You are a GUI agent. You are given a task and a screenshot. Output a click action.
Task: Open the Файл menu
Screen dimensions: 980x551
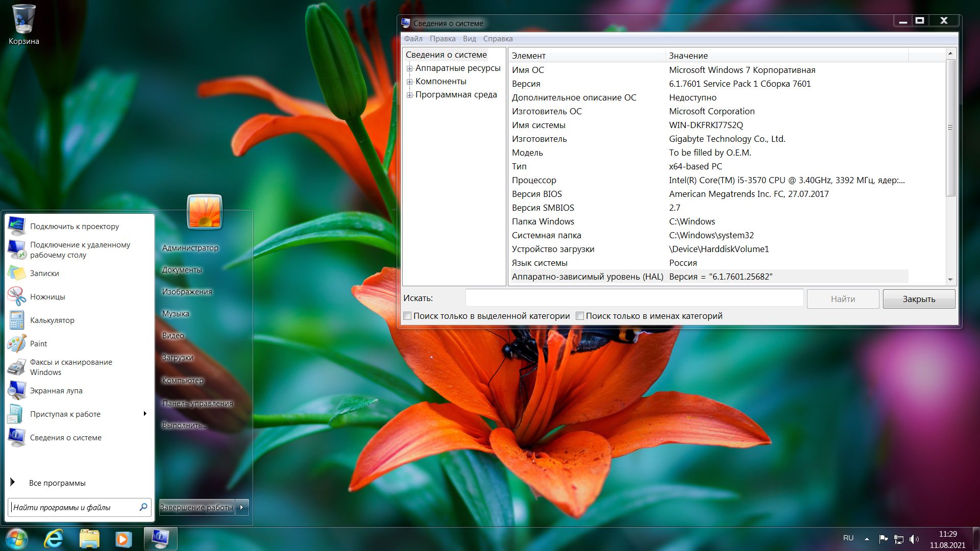pos(413,39)
